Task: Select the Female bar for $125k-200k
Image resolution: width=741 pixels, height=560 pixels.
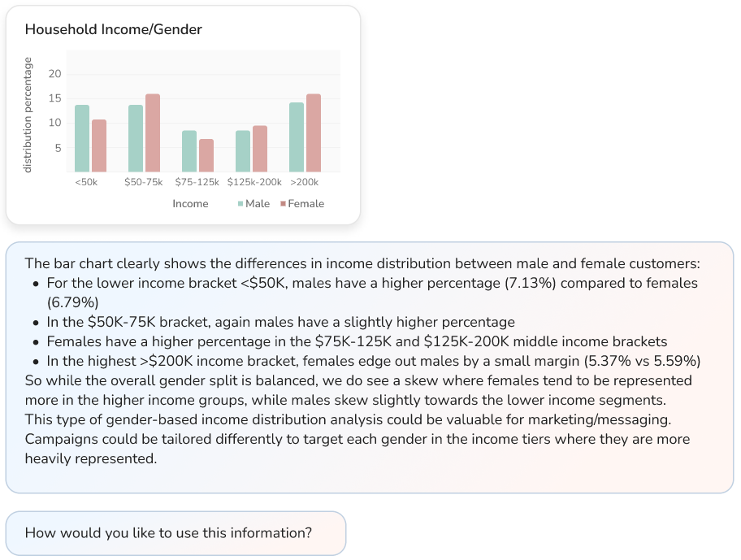Action: click(260, 149)
